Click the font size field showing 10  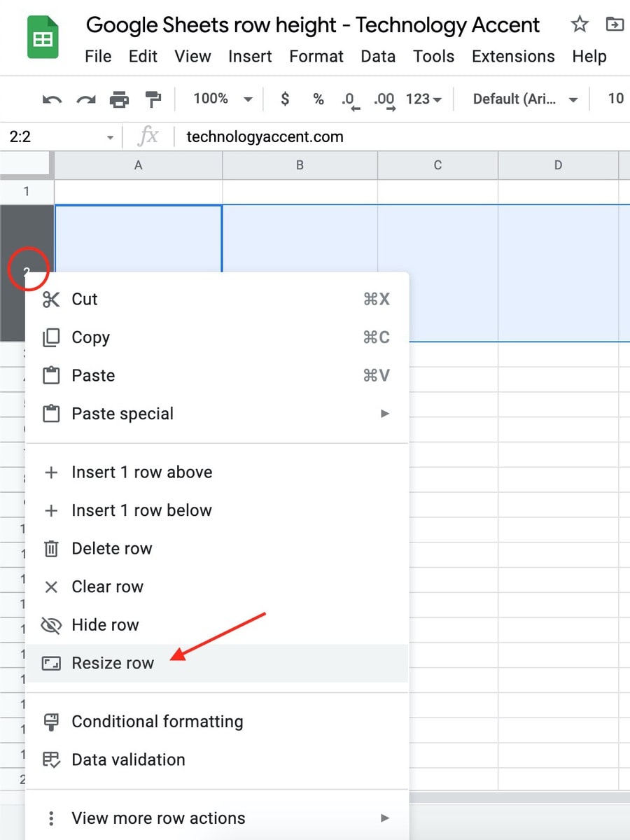click(615, 99)
